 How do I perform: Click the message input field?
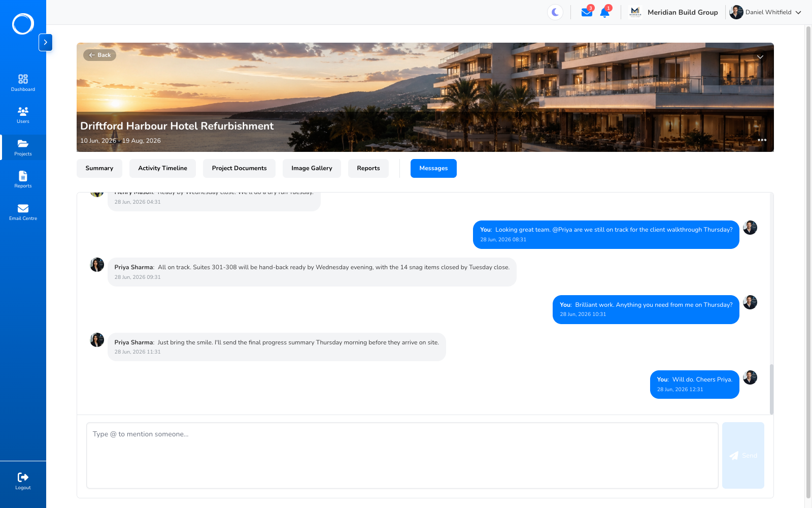402,455
